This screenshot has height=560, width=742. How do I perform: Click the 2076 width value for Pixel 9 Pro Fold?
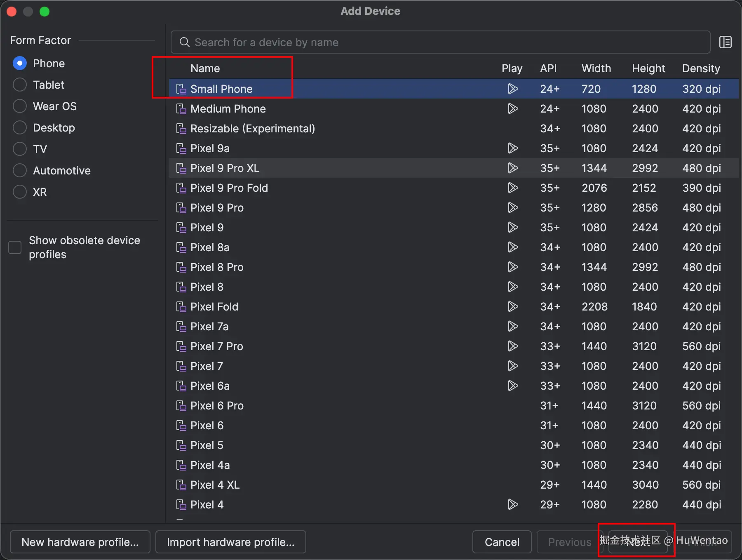click(594, 188)
